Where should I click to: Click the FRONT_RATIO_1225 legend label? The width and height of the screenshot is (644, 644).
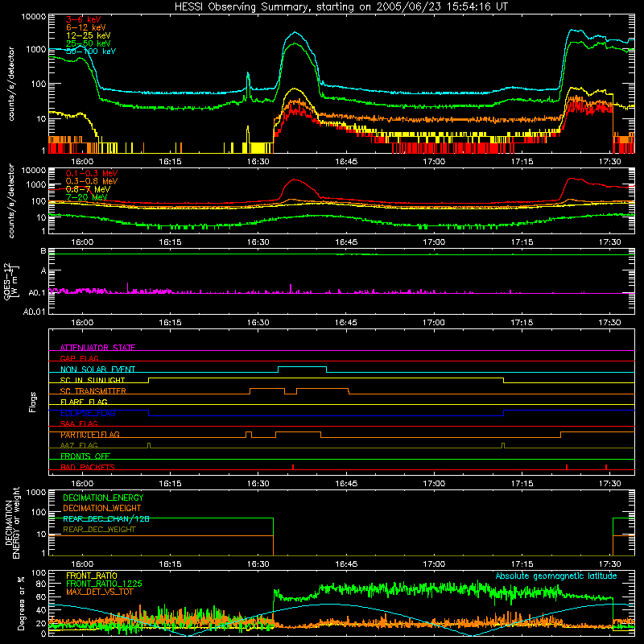click(104, 584)
